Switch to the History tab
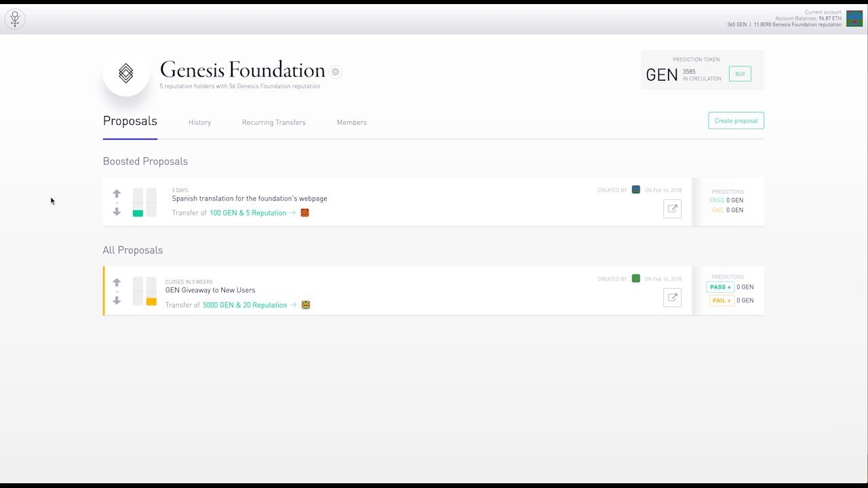 coord(199,123)
